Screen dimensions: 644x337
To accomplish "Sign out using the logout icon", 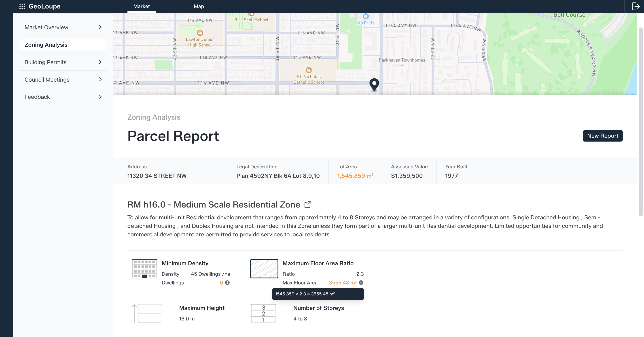I will coord(635,6).
